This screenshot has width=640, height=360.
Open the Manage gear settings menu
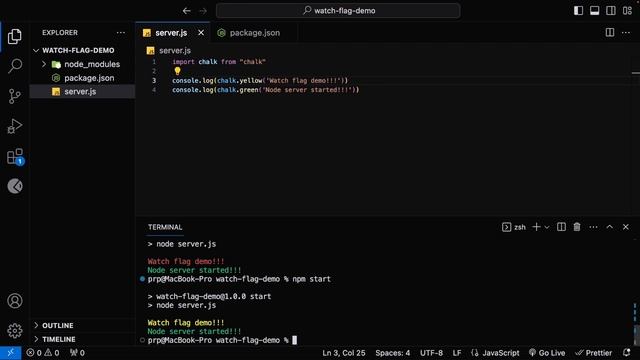[x=15, y=331]
